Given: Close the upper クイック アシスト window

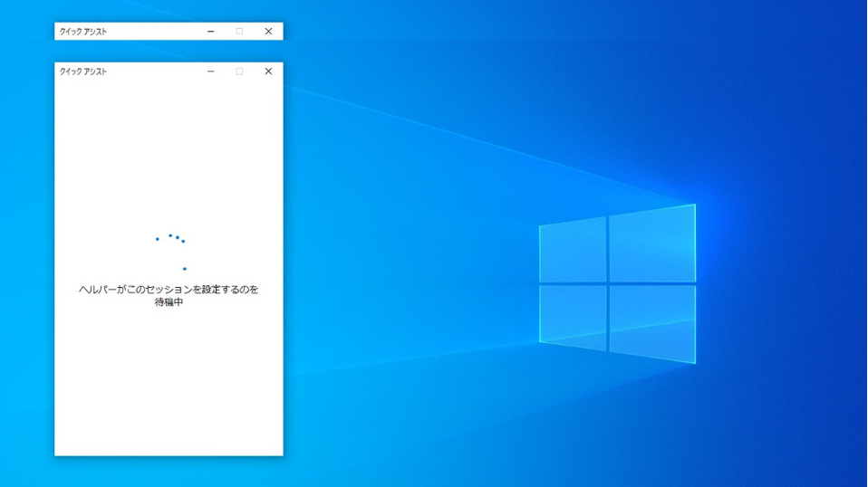Looking at the screenshot, I should (x=268, y=32).
